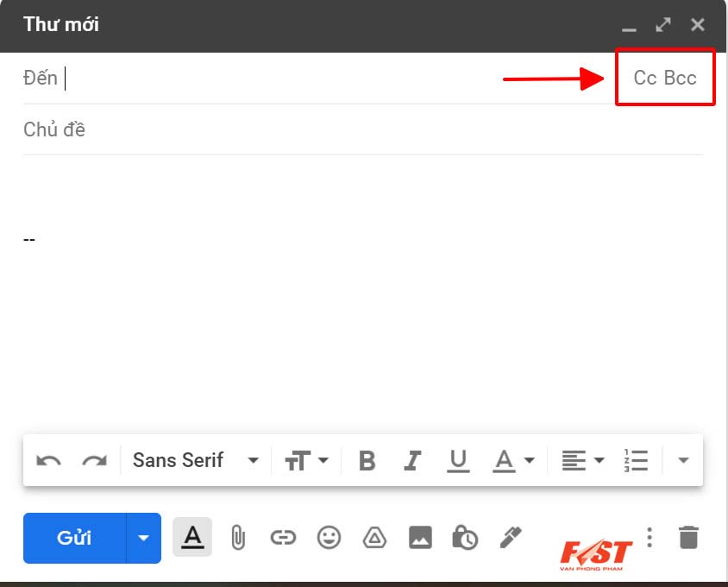Discard the draft with the trash icon
Image resolution: width=728 pixels, height=587 pixels.
pyautogui.click(x=688, y=538)
